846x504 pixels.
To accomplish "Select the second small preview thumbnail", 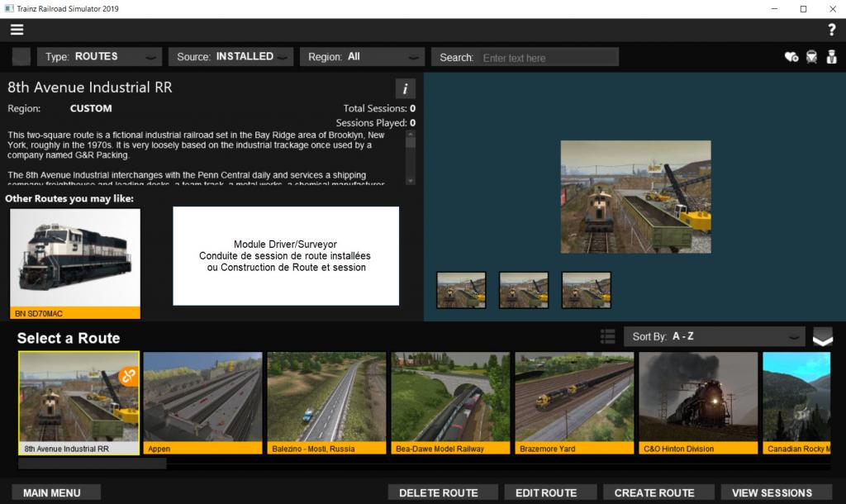I will [x=524, y=290].
